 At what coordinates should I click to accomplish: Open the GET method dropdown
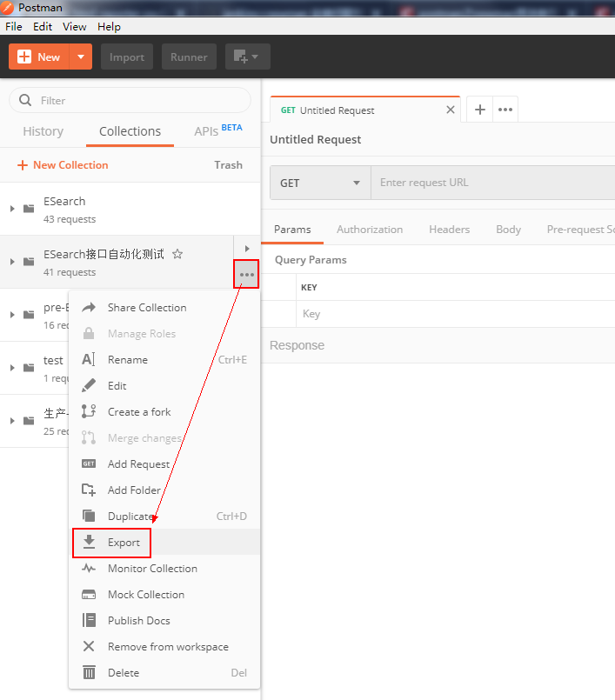[320, 183]
